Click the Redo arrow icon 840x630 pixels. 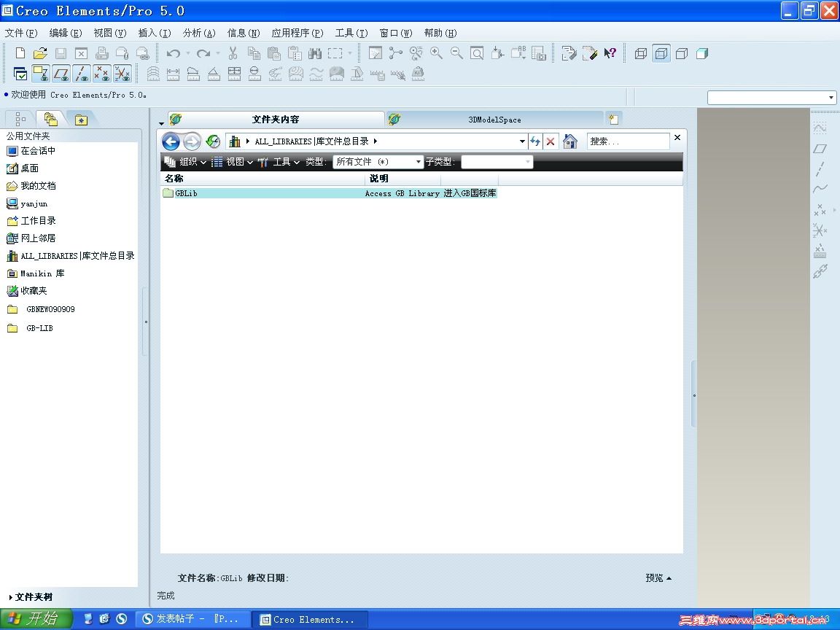[x=203, y=53]
